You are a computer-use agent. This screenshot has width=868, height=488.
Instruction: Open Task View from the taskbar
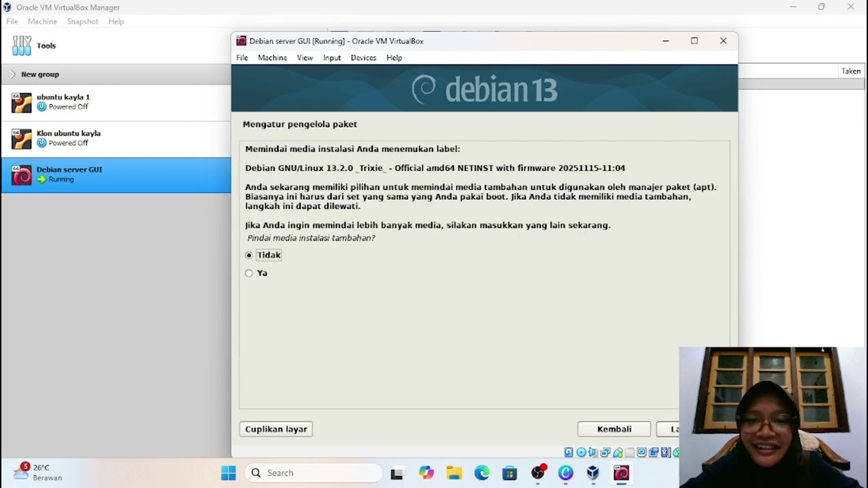[x=397, y=473]
